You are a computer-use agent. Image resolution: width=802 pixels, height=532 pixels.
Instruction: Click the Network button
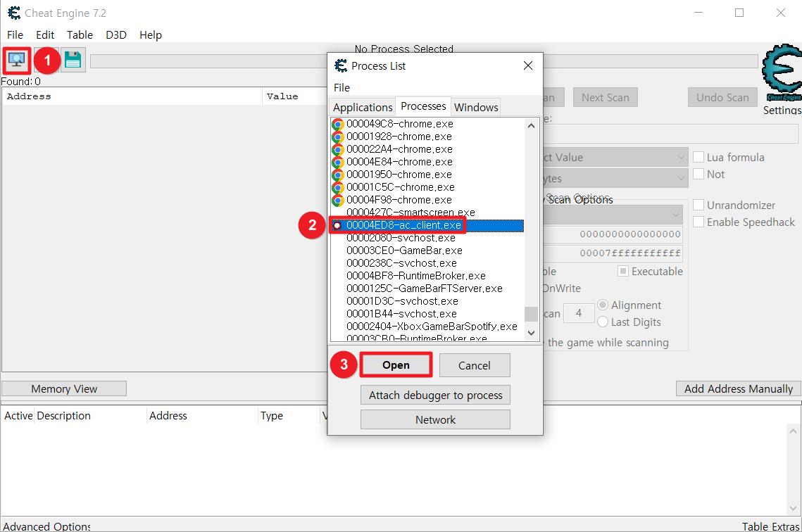pyautogui.click(x=435, y=419)
